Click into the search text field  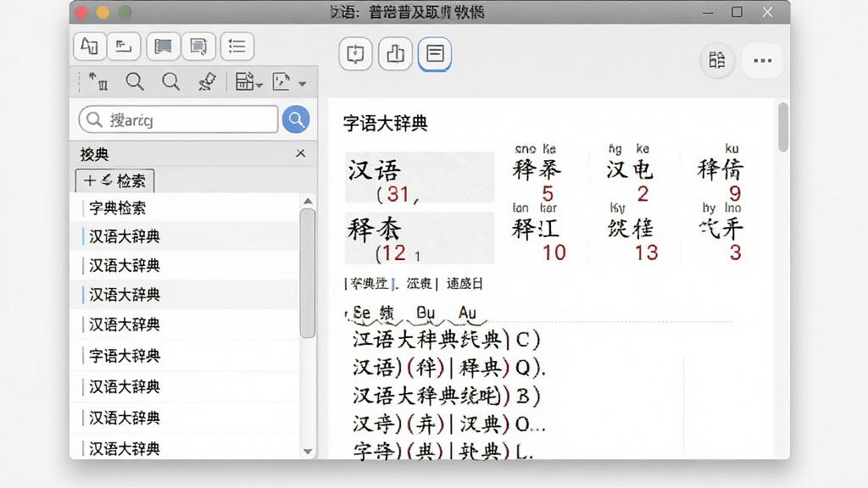click(178, 119)
